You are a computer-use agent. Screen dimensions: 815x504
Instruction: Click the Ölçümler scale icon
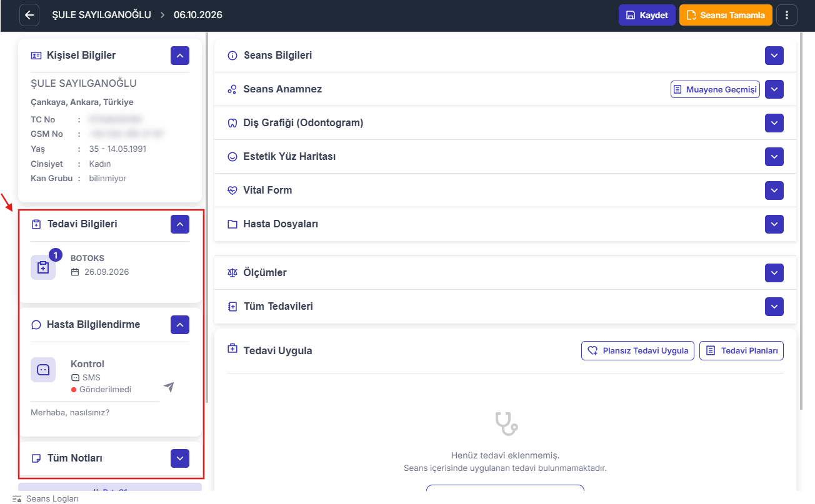pos(232,273)
